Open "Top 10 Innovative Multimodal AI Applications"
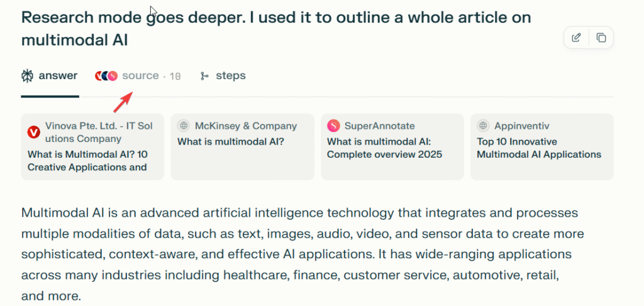644x306 pixels. pos(539,148)
